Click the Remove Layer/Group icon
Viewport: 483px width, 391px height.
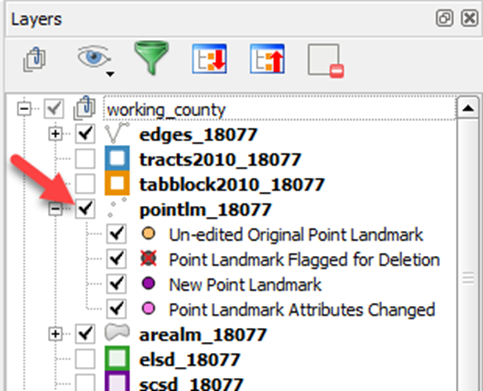pos(326,61)
